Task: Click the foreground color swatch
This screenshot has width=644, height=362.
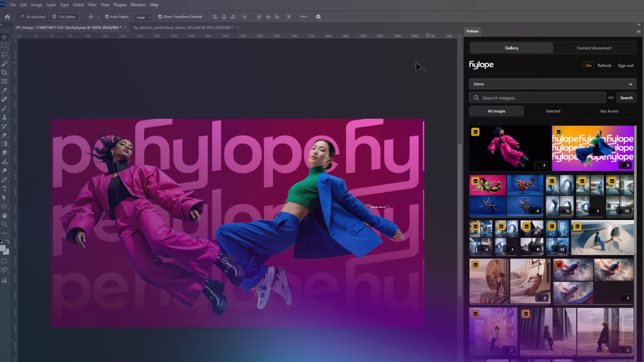Action: point(3,248)
